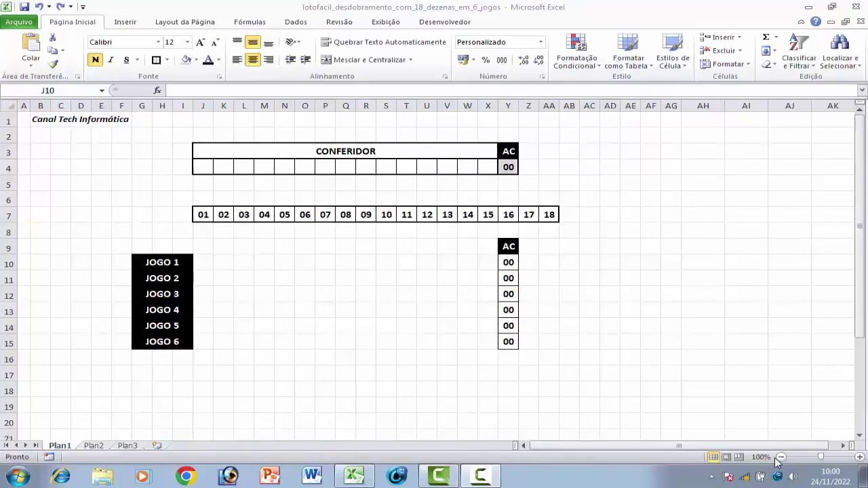Switch to the Dados ribbon tab

(x=296, y=22)
